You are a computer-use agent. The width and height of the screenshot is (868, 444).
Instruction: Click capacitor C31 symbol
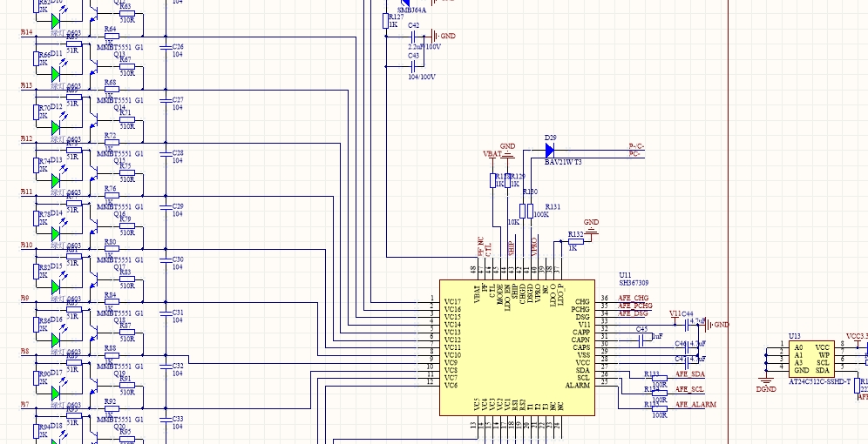click(x=166, y=313)
